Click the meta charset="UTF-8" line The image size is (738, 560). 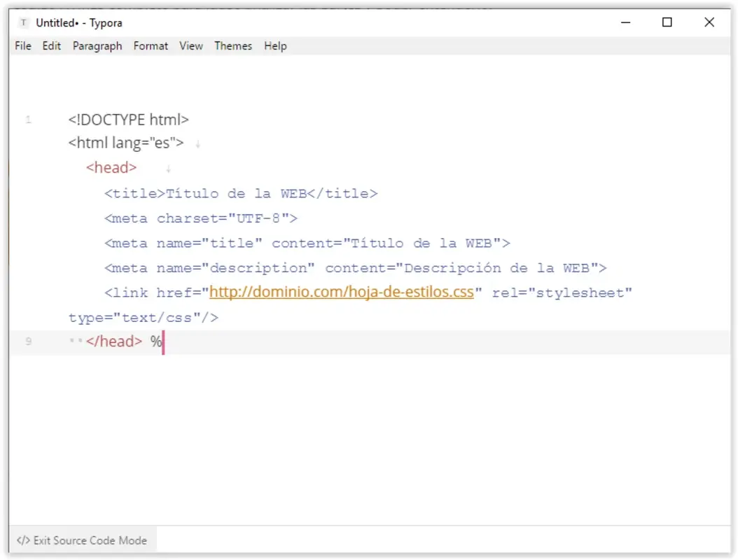(x=200, y=218)
